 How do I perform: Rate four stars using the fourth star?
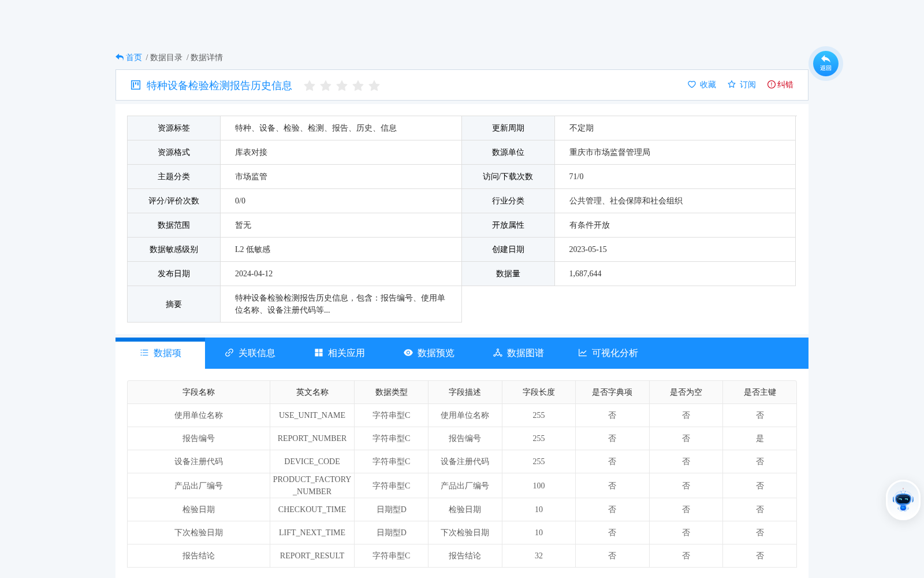point(358,86)
